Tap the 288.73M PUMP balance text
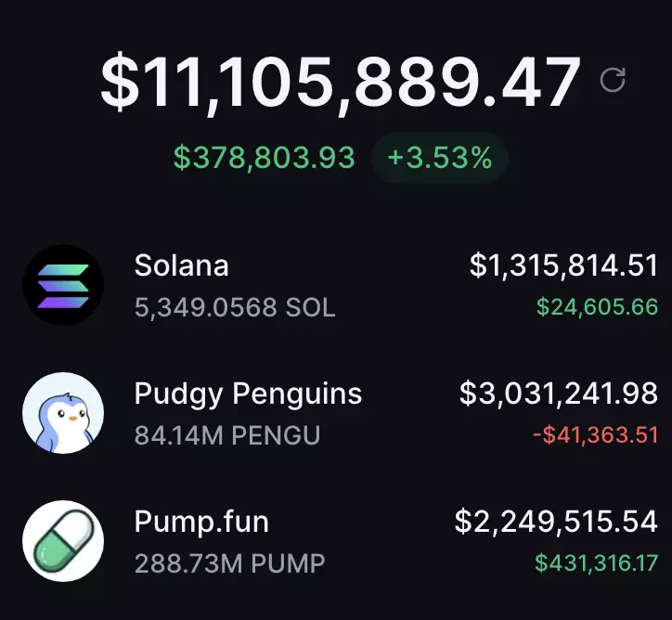The width and height of the screenshot is (672, 620). click(x=229, y=563)
